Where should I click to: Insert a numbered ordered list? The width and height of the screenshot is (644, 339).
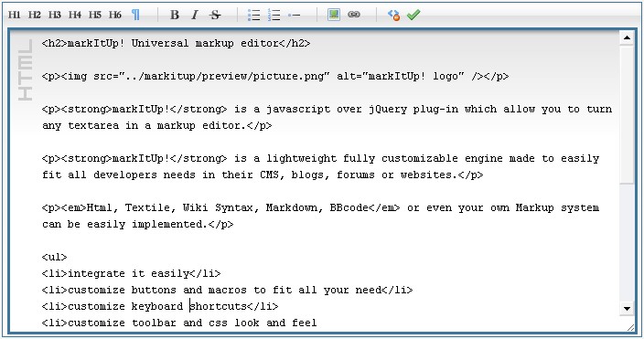pyautogui.click(x=274, y=16)
